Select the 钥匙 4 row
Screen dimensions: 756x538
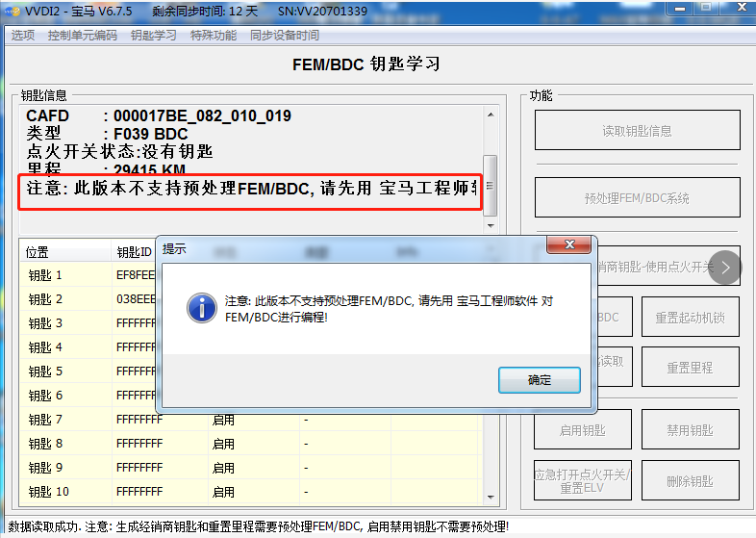click(x=89, y=347)
